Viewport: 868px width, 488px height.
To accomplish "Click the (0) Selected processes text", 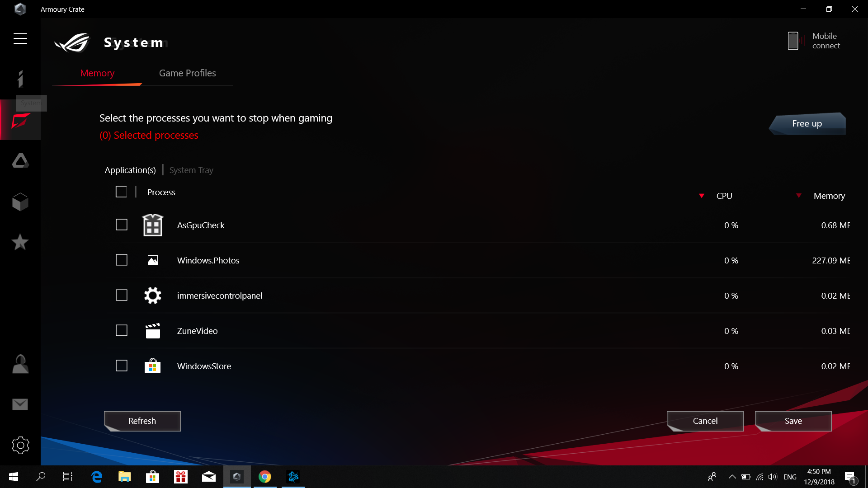I will [149, 135].
